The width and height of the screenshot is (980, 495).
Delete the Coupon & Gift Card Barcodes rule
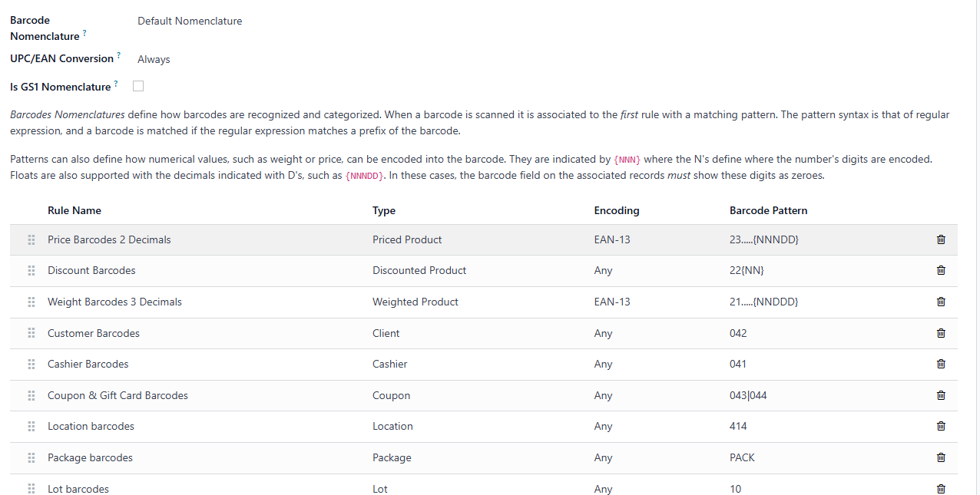pos(941,395)
